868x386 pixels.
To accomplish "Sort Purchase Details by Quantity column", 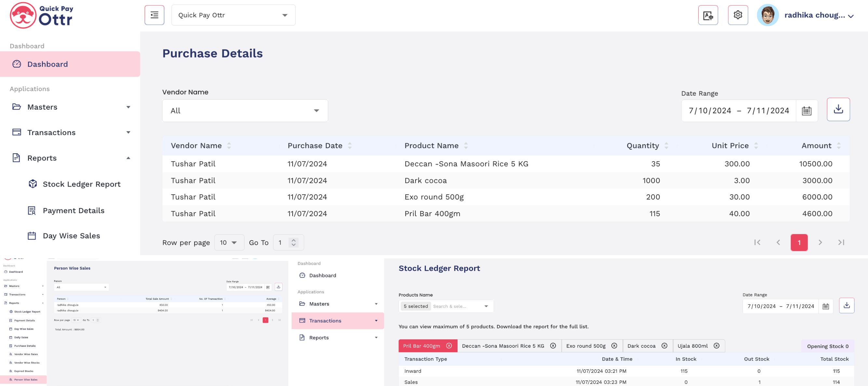I will point(666,145).
